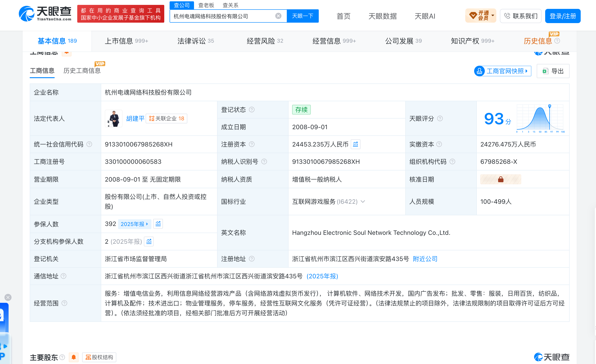Click 联系我们 button

coord(521,16)
